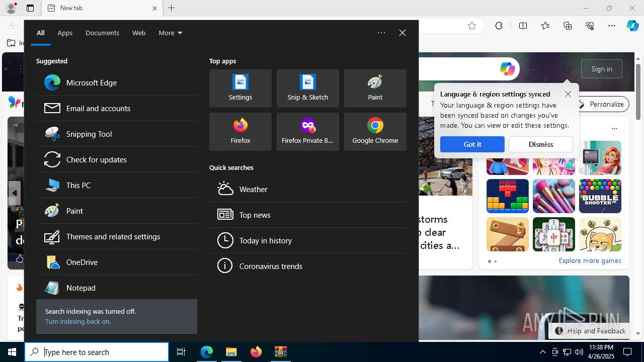The image size is (644, 362).
Task: Open Themes and related settings
Action: [x=117, y=236]
